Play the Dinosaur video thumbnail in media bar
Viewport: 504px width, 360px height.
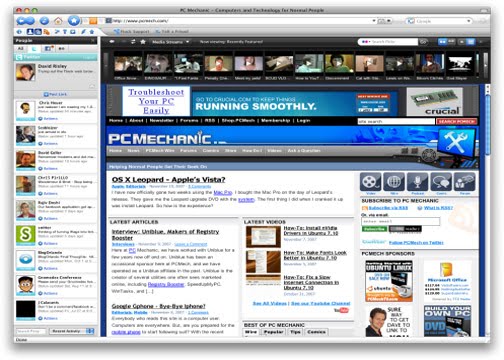pos(158,64)
